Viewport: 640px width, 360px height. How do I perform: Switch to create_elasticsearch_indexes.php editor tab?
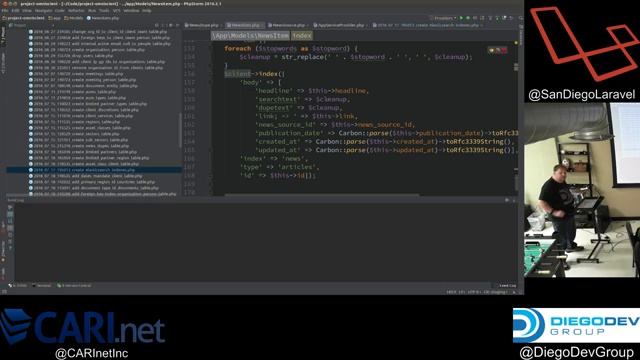pyautogui.click(x=426, y=25)
